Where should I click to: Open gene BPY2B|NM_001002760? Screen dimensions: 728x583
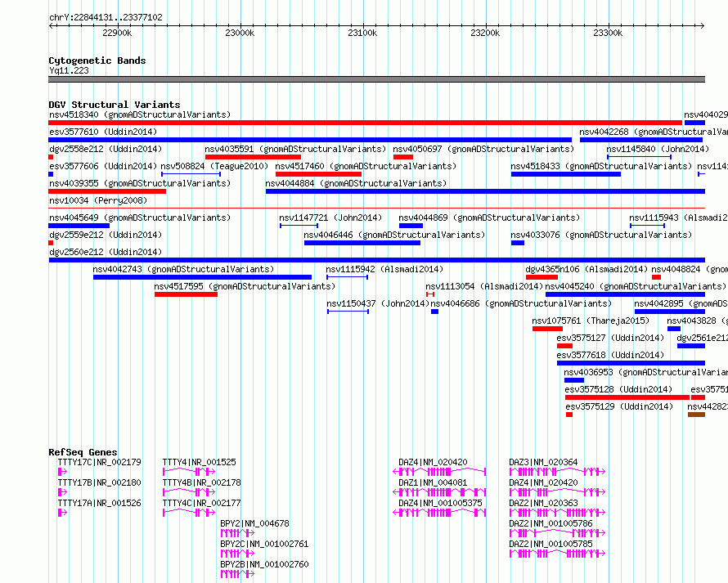tap(264, 564)
